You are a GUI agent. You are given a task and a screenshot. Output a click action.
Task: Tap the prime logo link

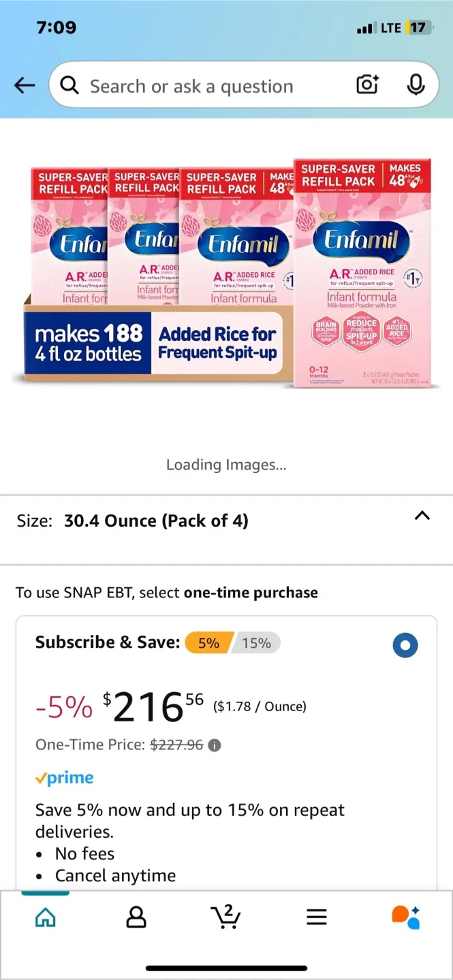click(x=65, y=778)
